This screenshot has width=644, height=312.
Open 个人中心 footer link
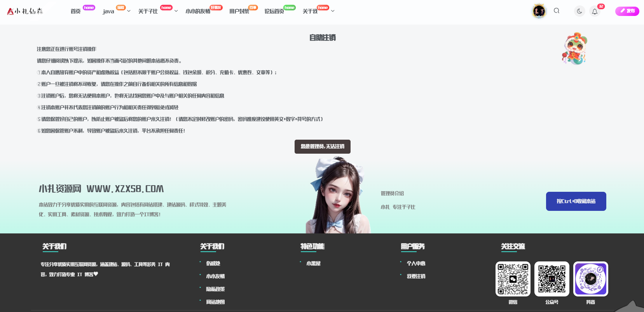click(x=416, y=263)
